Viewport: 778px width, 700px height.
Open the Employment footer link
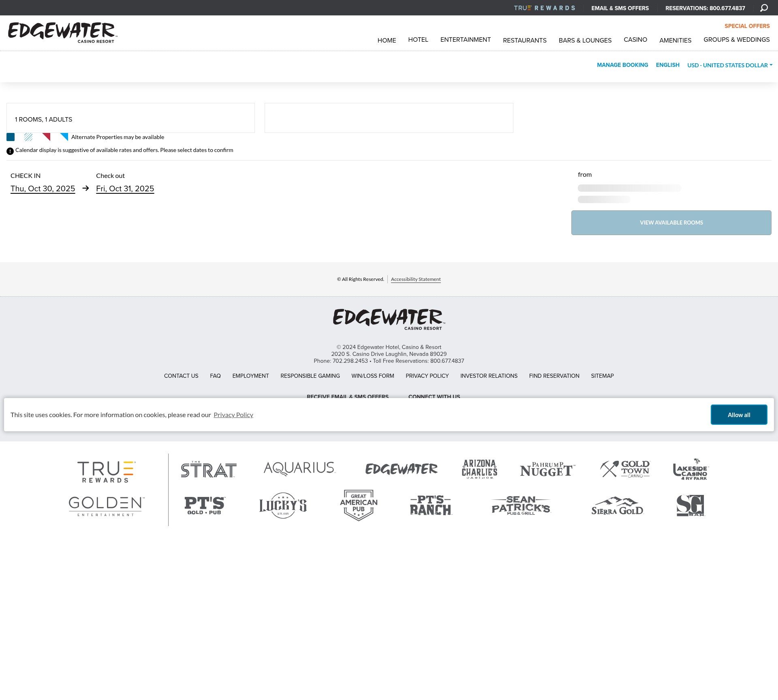click(x=250, y=376)
